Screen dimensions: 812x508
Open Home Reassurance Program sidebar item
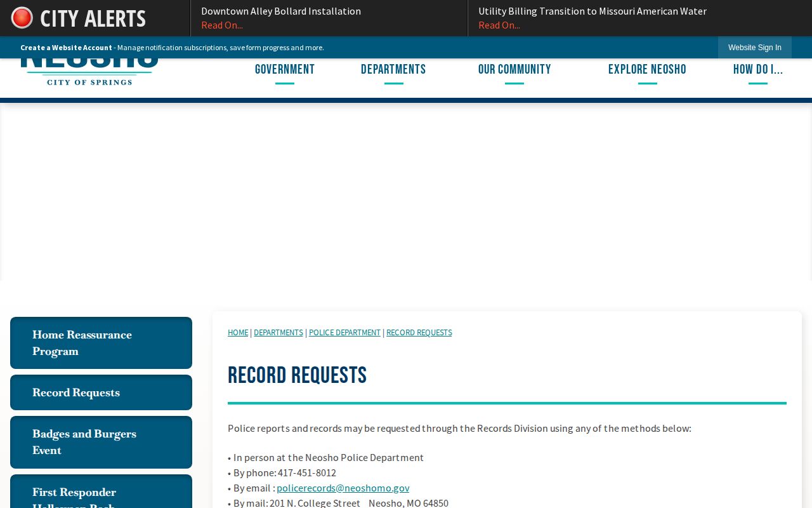[101, 343]
